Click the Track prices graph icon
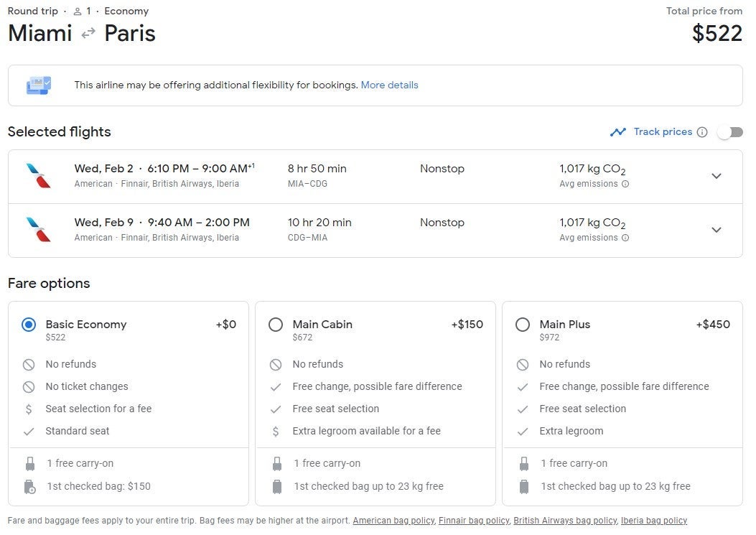 [x=617, y=132]
